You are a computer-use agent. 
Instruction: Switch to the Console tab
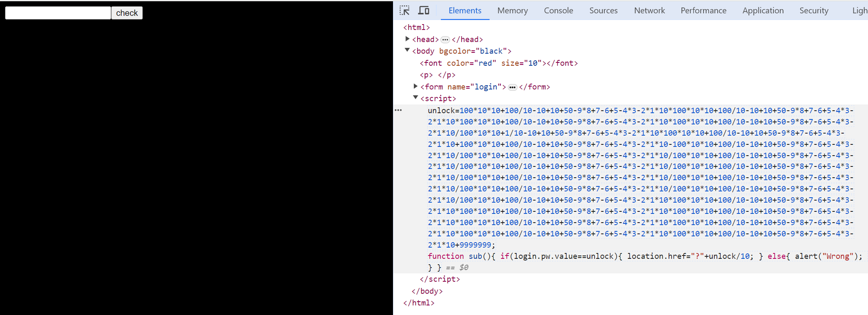click(x=558, y=10)
